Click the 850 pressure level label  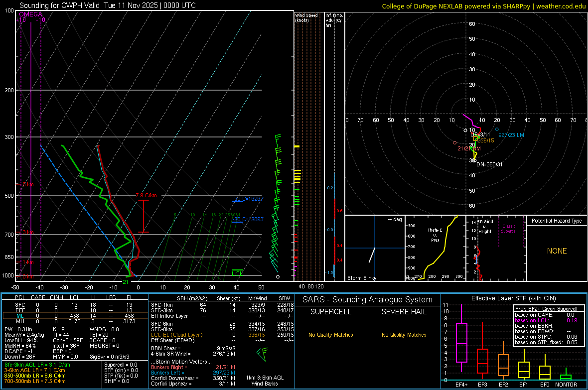[9, 257]
